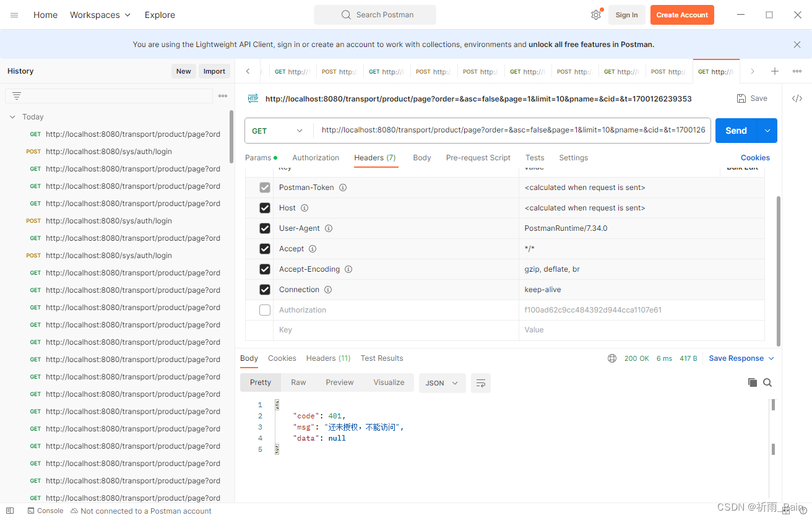Click Not connected to Postman account status
The height and width of the screenshot is (518, 812).
click(x=141, y=511)
